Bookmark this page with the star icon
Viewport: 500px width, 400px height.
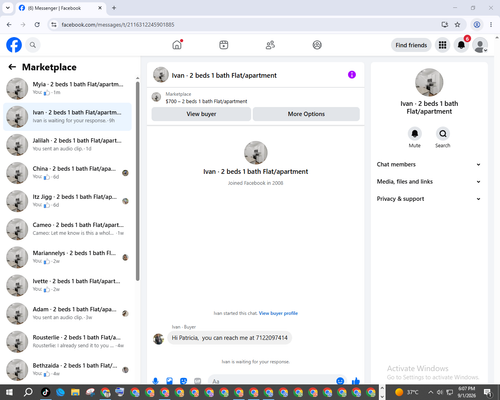pyautogui.click(x=457, y=25)
